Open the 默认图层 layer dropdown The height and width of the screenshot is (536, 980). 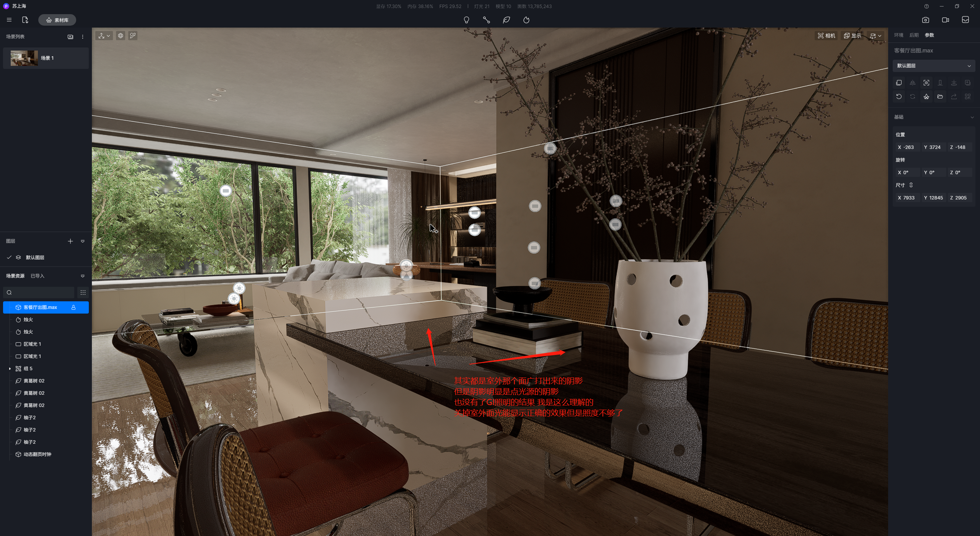[x=933, y=66]
